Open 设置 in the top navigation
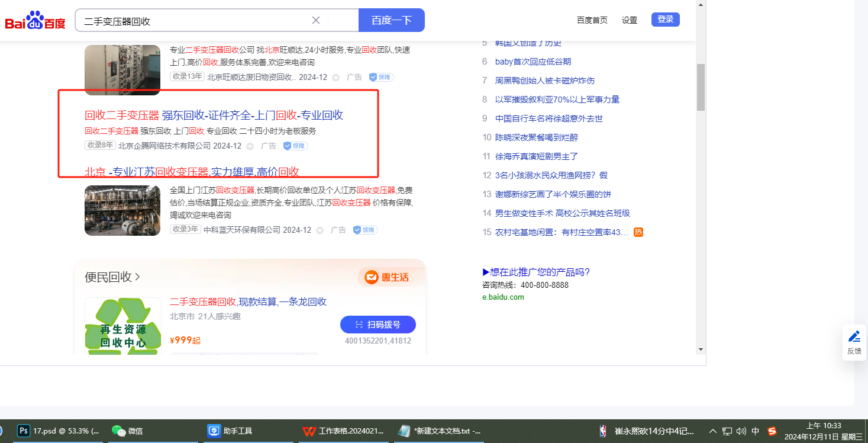Image resolution: width=868 pixels, height=443 pixels. [x=629, y=20]
